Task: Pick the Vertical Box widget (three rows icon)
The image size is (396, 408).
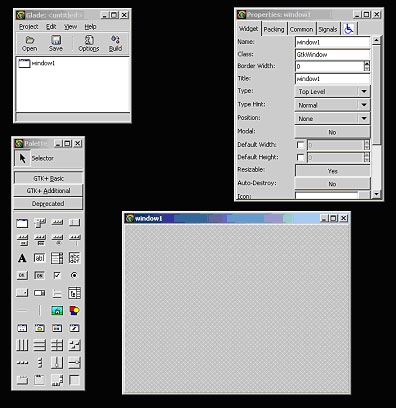Action: 40,345
